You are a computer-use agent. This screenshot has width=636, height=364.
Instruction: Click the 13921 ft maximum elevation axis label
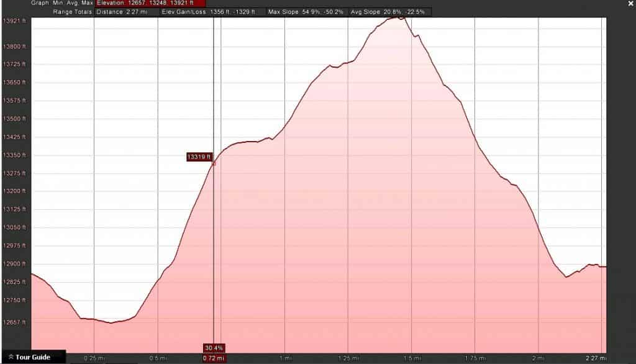[13, 21]
